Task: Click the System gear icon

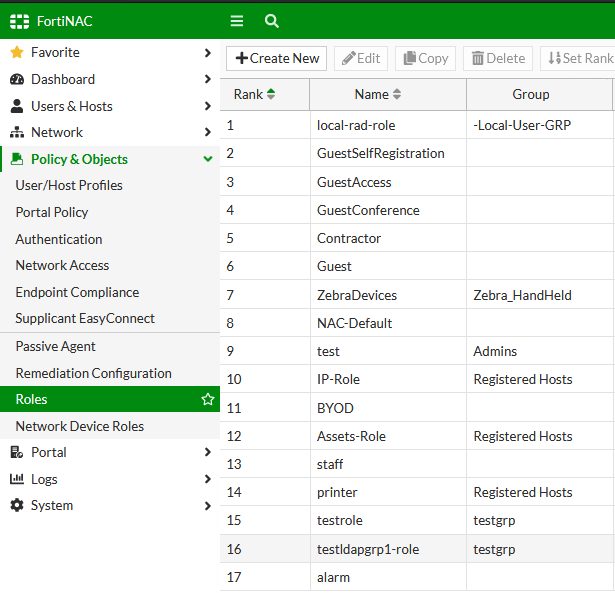Action: [x=17, y=505]
